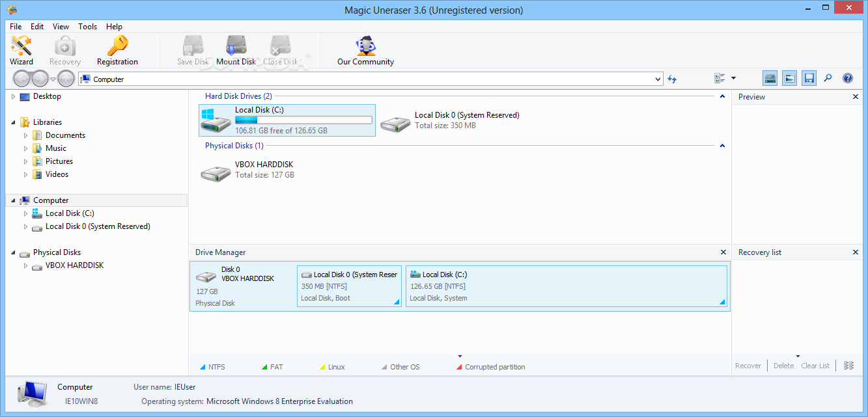This screenshot has width=868, height=417.
Task: Collapse the Hard Disk Drives group
Action: [722, 96]
